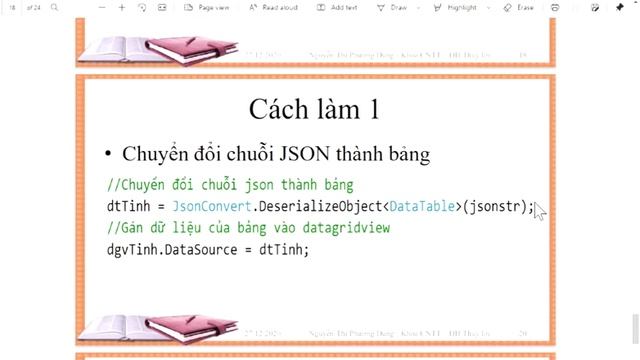The width and height of the screenshot is (640, 360).
Task: Click the "of 24" page count label
Action: (33, 7)
